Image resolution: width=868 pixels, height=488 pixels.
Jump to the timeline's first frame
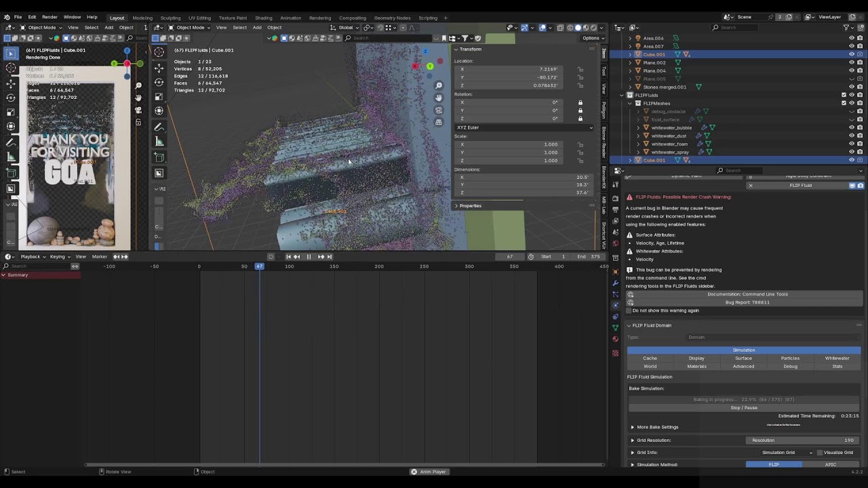click(288, 256)
